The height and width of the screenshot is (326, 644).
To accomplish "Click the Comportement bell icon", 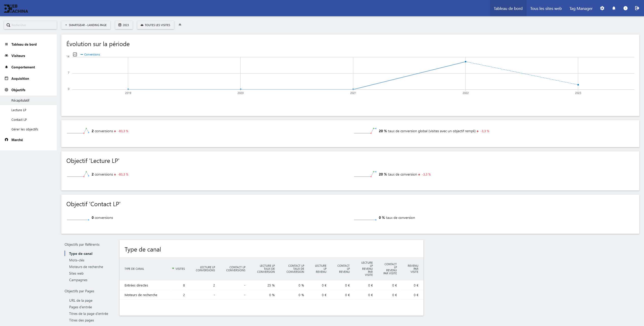I will coord(7,67).
